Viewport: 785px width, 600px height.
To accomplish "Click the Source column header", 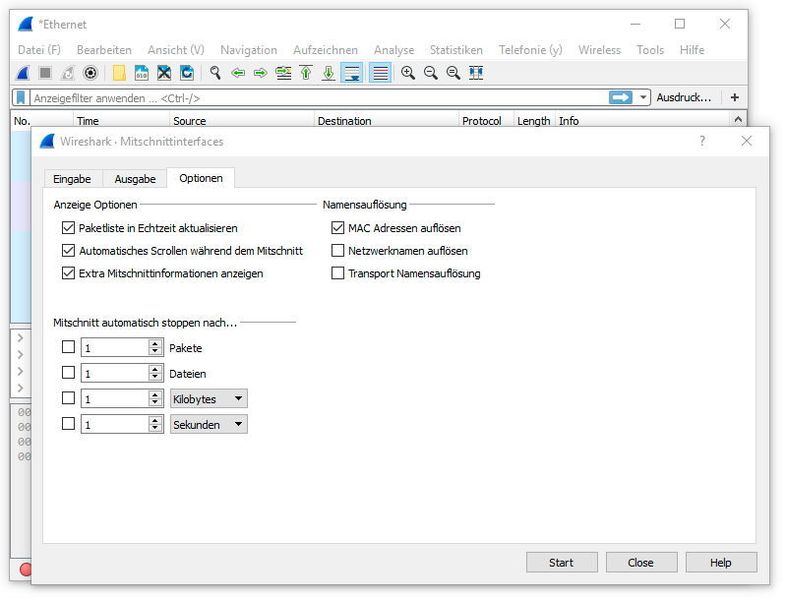I will [241, 121].
